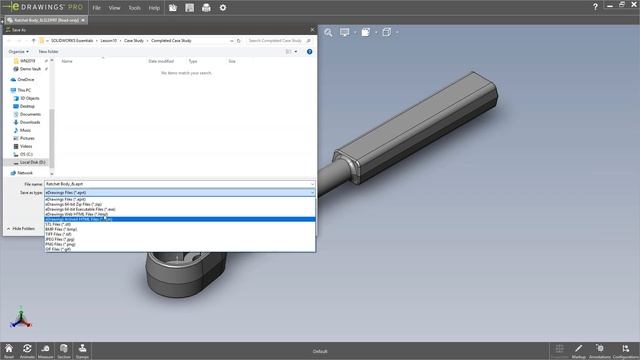The image size is (640, 360).
Task: Open display style dropdown arrow
Action: click(355, 32)
